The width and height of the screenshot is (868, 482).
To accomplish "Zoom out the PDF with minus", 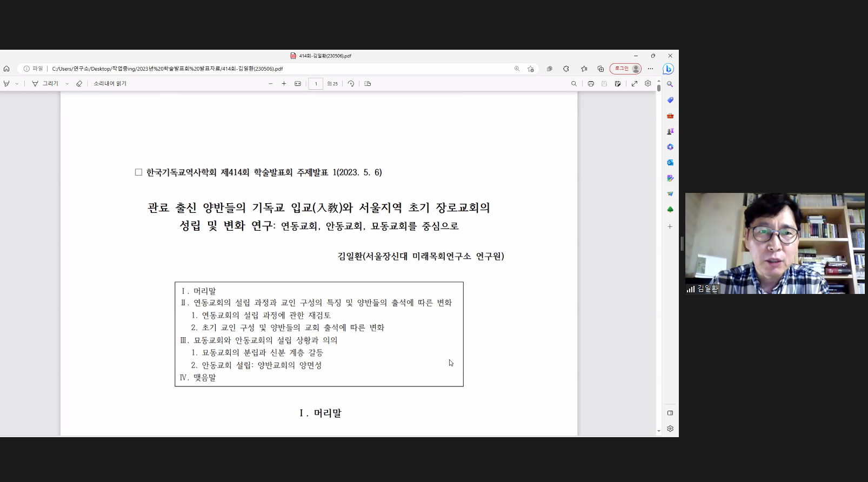I will 271,84.
